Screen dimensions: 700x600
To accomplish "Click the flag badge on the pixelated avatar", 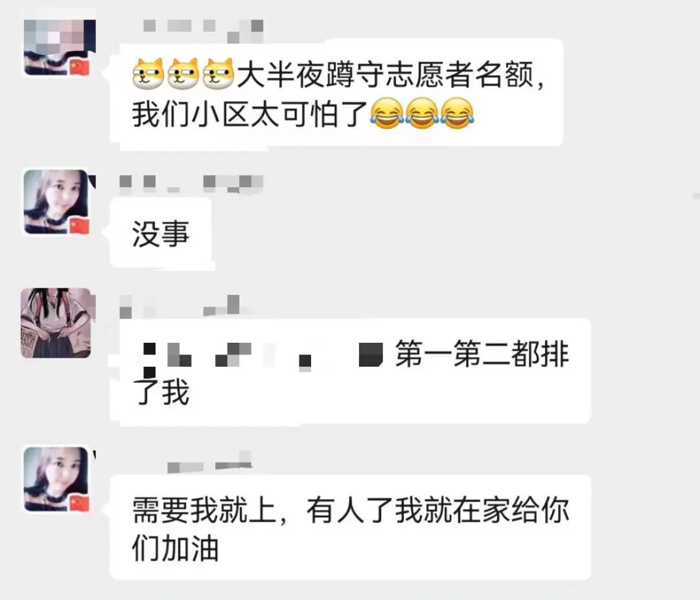I will pyautogui.click(x=80, y=67).
